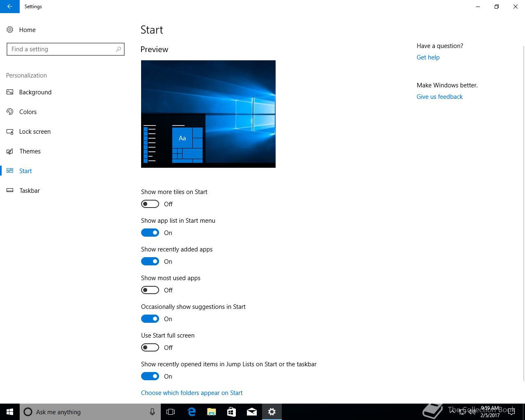Open Choose which folders appear on Start
This screenshot has height=420, width=525.
(192, 393)
